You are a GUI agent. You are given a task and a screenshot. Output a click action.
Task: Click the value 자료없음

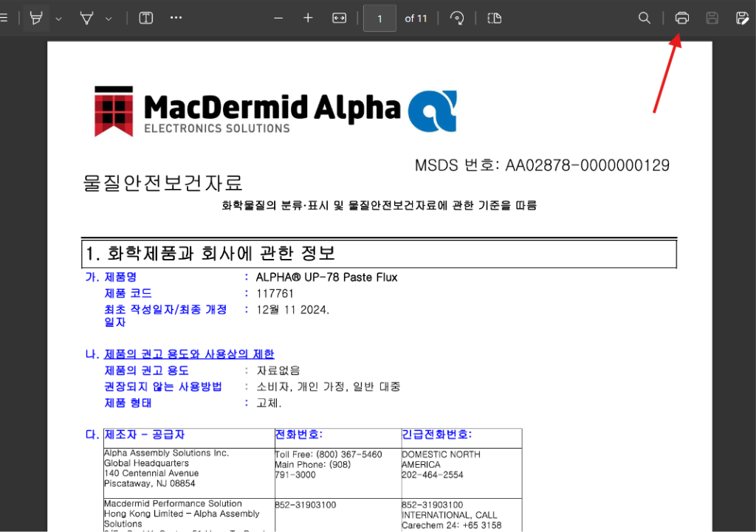pos(278,370)
